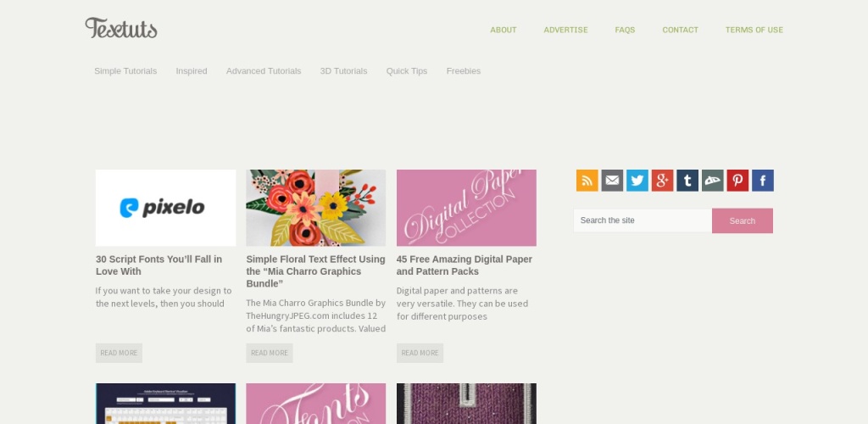The image size is (868, 424).
Task: Click the email subscription envelope icon
Action: [x=612, y=181]
